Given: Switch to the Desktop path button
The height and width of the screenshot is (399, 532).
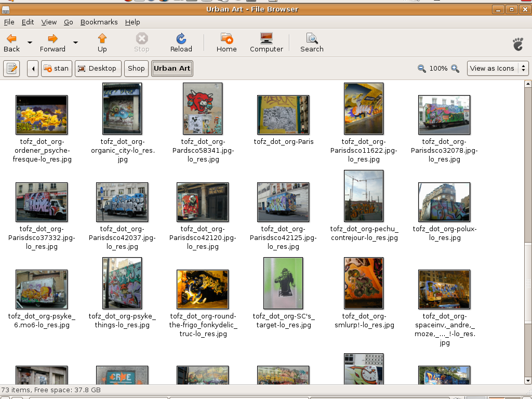Looking at the screenshot, I should click(98, 69).
